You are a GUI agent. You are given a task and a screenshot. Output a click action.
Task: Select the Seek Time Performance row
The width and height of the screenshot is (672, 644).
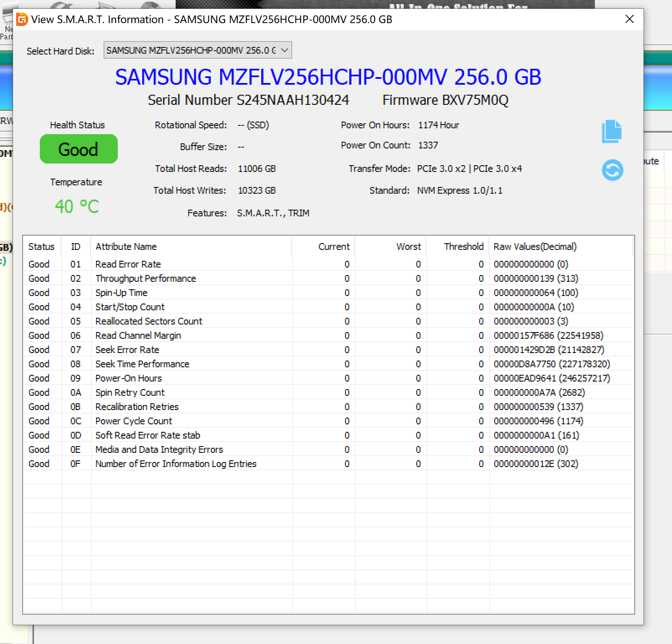click(329, 364)
